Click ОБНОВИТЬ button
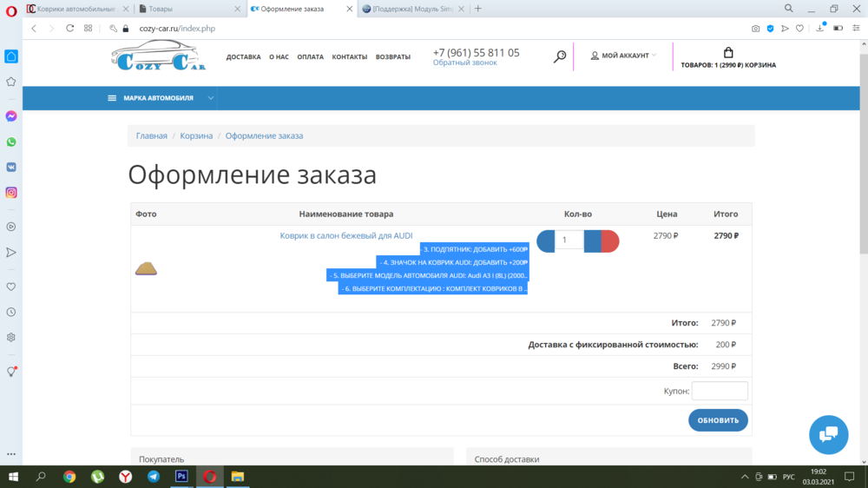Viewport: 868px width, 488px height. click(x=718, y=420)
